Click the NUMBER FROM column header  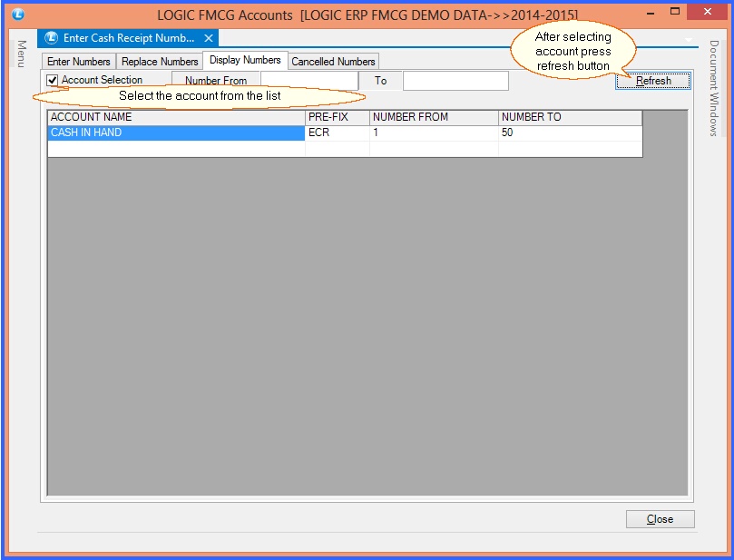coord(434,117)
